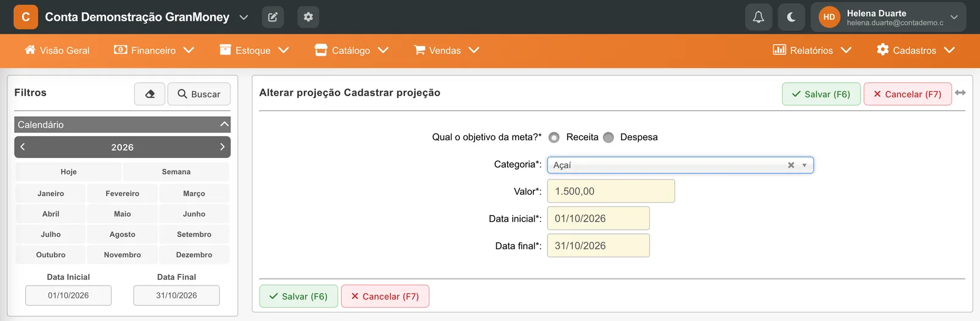Open the Estoque menu
This screenshot has width=980, height=321.
tap(254, 50)
